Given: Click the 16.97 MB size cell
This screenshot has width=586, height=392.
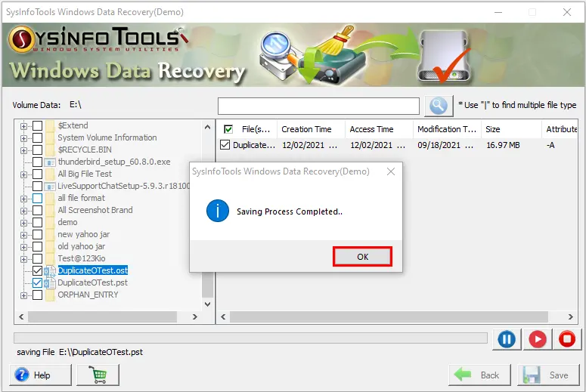Looking at the screenshot, I should click(x=503, y=145).
